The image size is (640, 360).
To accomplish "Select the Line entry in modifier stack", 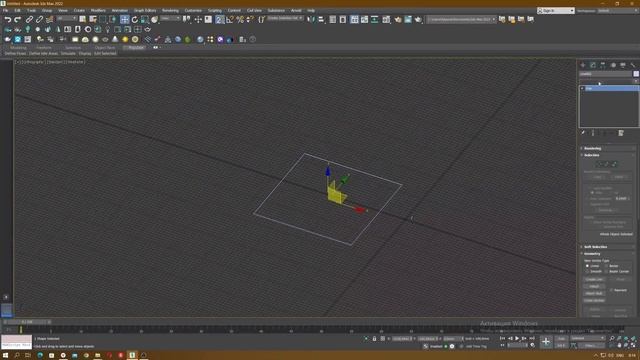I will tap(610, 88).
